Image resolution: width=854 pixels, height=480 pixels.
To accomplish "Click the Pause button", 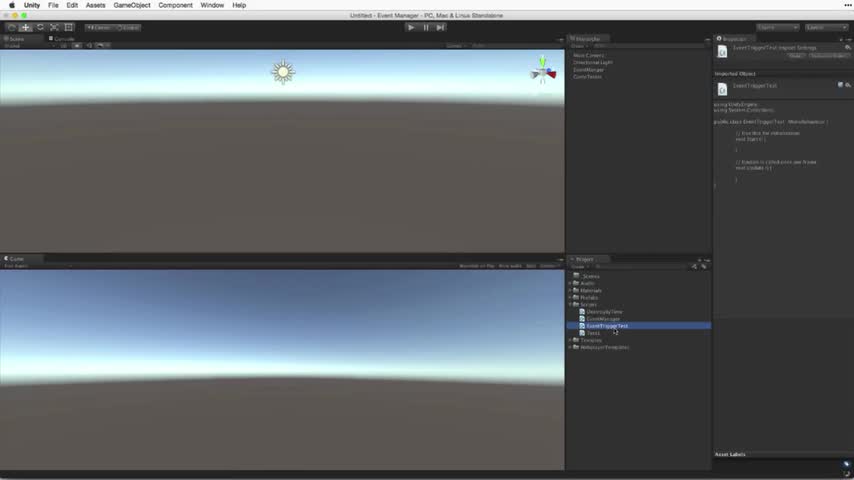I will click(426, 27).
